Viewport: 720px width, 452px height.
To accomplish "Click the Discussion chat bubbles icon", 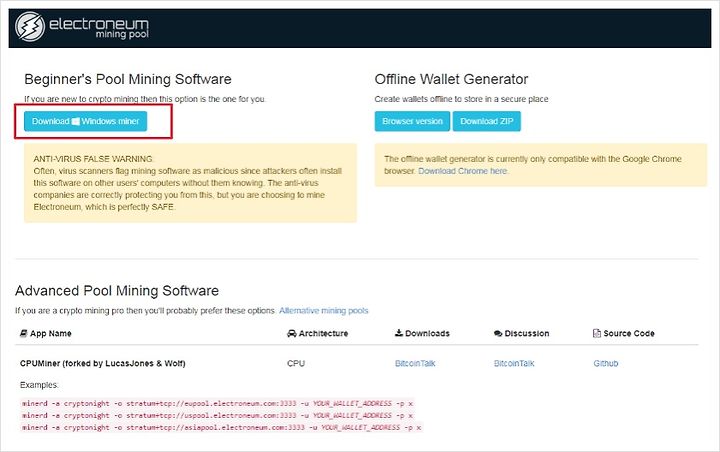I will coord(498,333).
